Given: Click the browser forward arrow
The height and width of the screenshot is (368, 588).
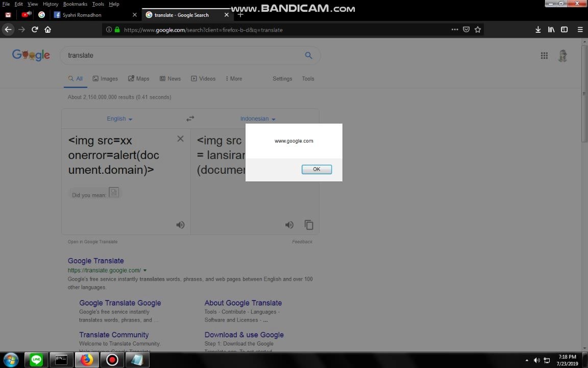Looking at the screenshot, I should point(22,30).
